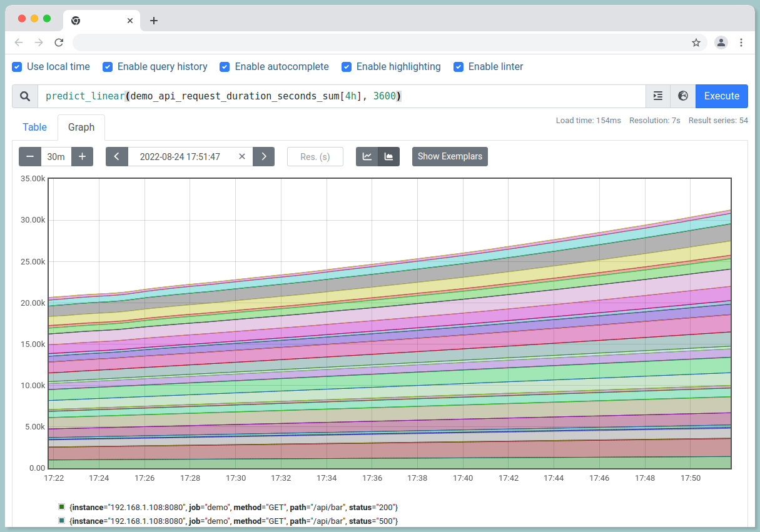The image size is (760, 532).
Task: Decrease the time range with minus button
Action: (x=30, y=156)
